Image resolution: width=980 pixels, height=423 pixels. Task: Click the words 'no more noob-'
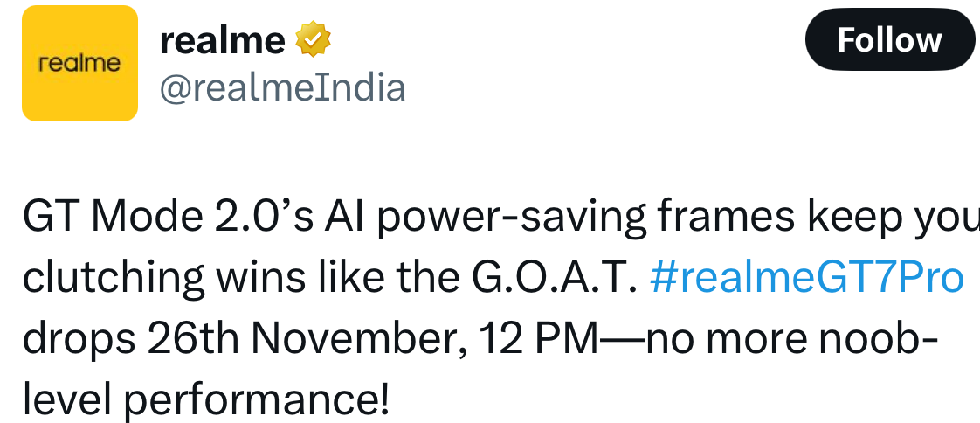(x=790, y=339)
